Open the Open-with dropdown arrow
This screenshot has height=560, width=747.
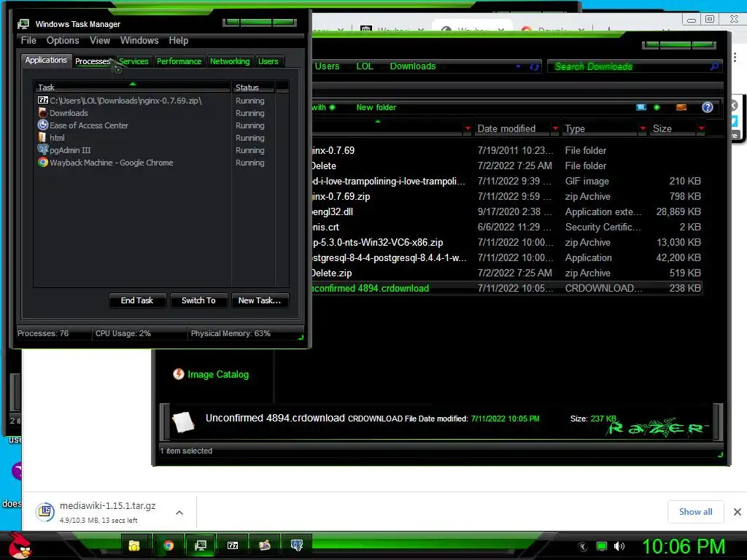(332, 107)
